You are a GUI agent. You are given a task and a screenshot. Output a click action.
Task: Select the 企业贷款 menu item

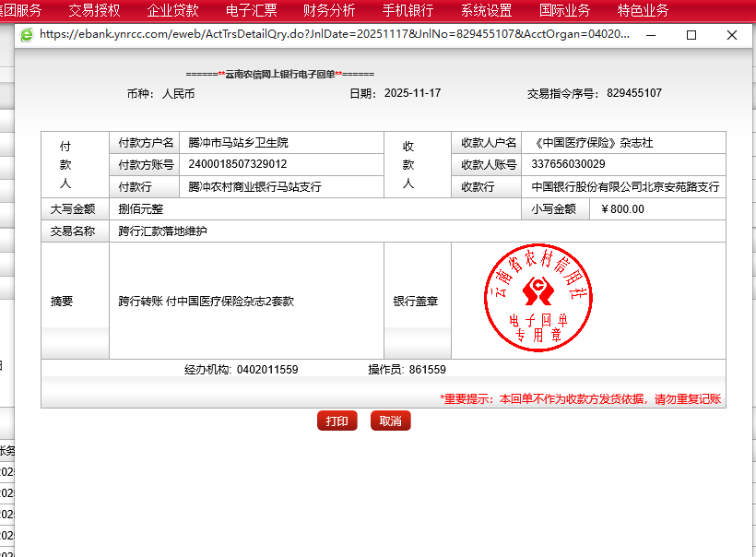[x=172, y=11]
